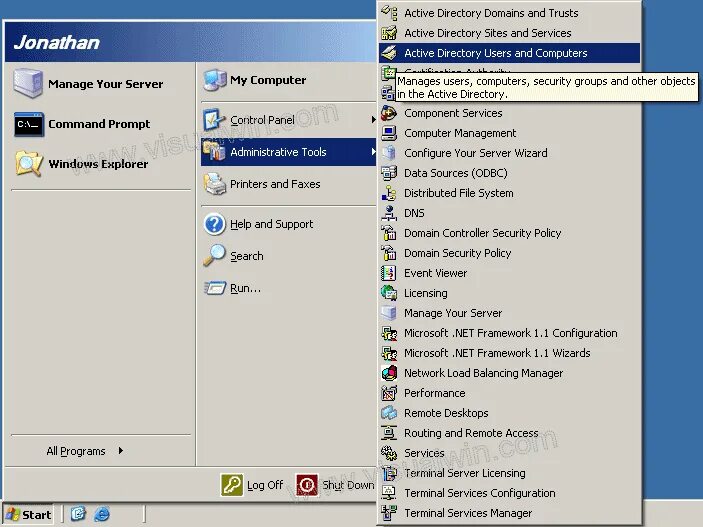The image size is (703, 527).
Task: Select the Services text entry
Action: coord(424,453)
